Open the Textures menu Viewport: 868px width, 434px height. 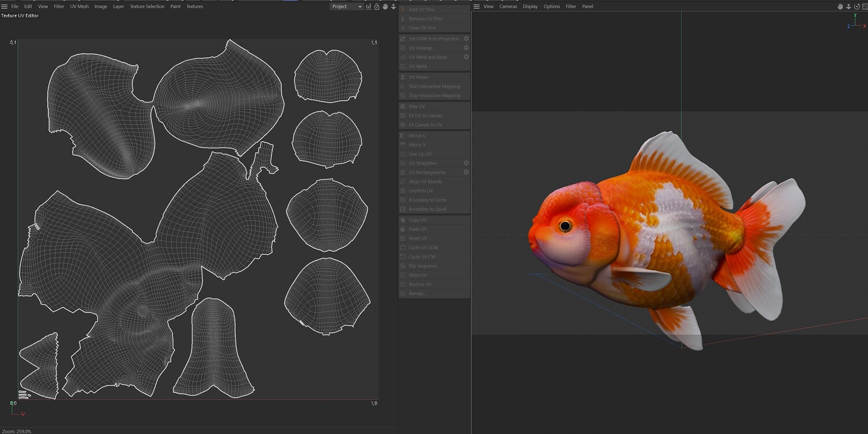(194, 6)
